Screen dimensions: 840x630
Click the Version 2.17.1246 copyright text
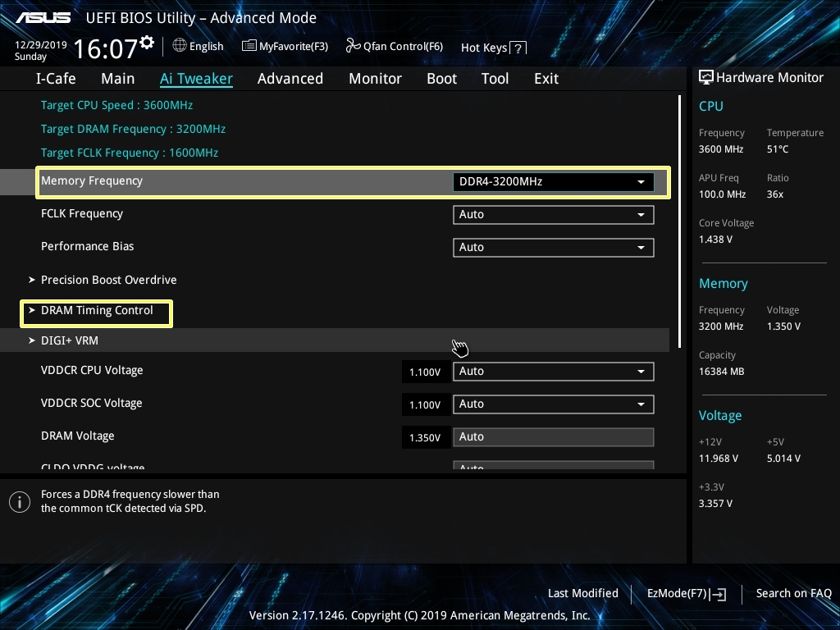pos(419,615)
